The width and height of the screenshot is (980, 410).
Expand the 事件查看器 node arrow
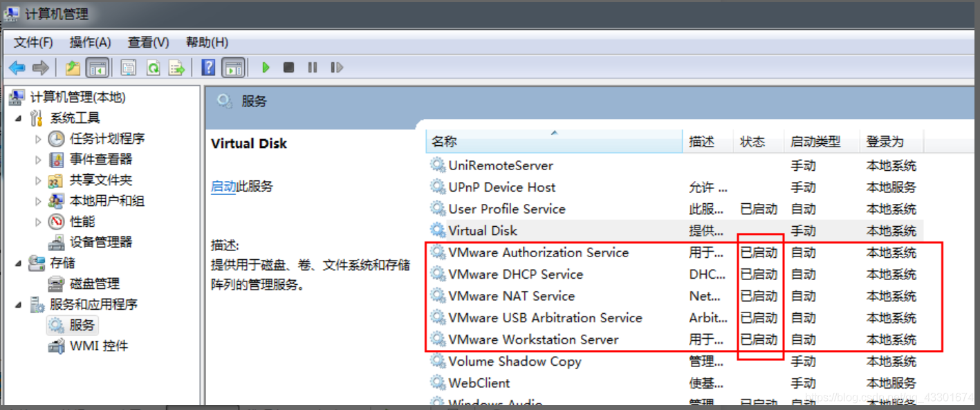(x=39, y=160)
